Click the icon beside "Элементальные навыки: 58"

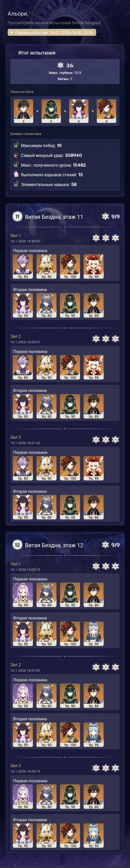click(16, 184)
